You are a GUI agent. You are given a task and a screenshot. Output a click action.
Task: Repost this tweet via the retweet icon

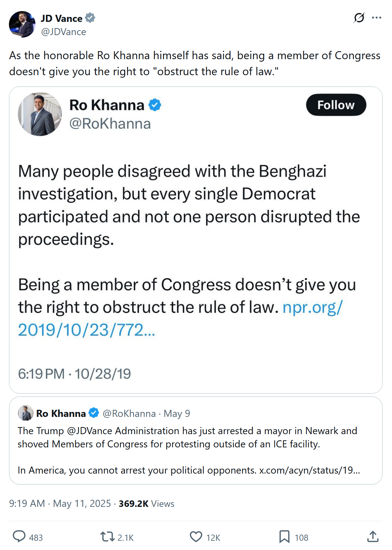[107, 536]
